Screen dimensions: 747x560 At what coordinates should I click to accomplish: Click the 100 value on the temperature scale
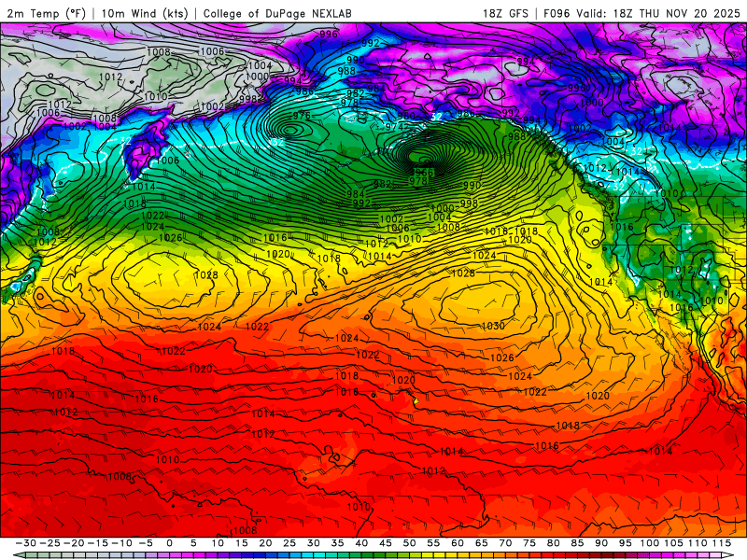(649, 543)
